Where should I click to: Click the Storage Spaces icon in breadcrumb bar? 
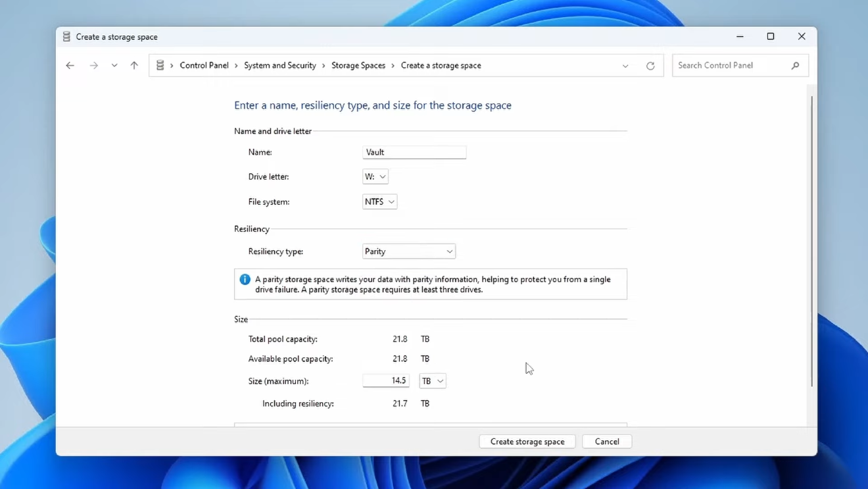[160, 65]
